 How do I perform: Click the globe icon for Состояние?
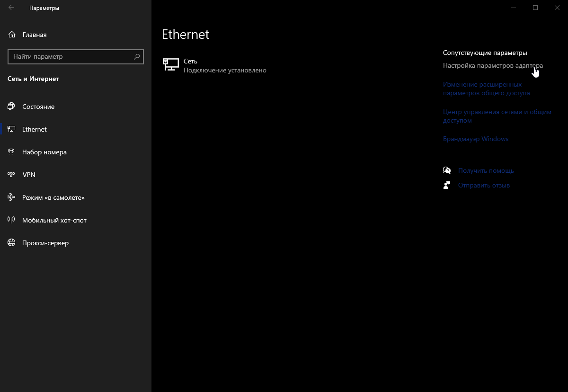coord(12,107)
